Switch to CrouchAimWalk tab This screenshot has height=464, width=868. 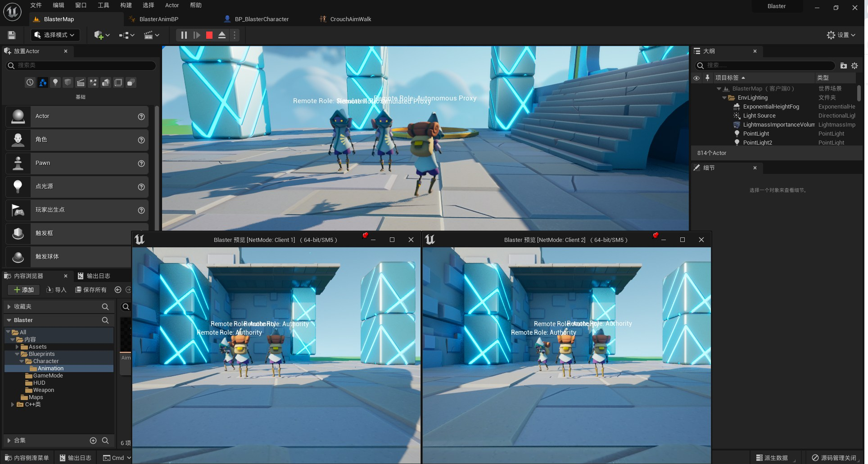[x=350, y=19]
